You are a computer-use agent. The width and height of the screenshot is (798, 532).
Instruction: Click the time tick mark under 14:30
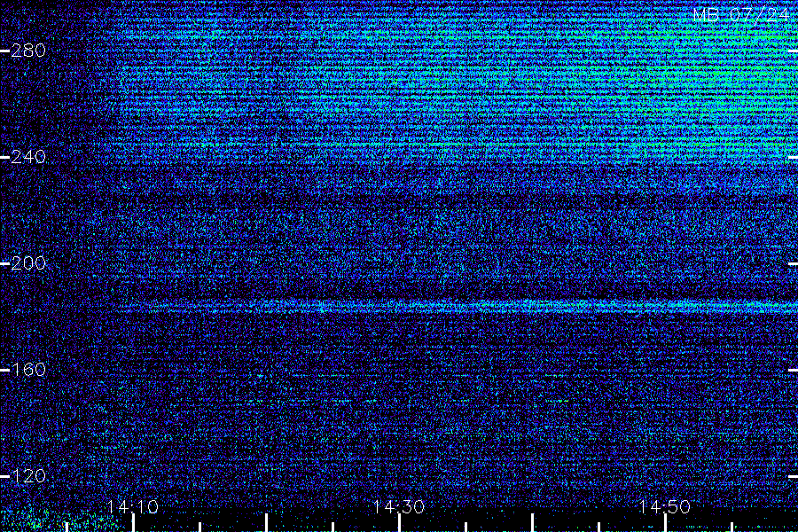(x=400, y=523)
